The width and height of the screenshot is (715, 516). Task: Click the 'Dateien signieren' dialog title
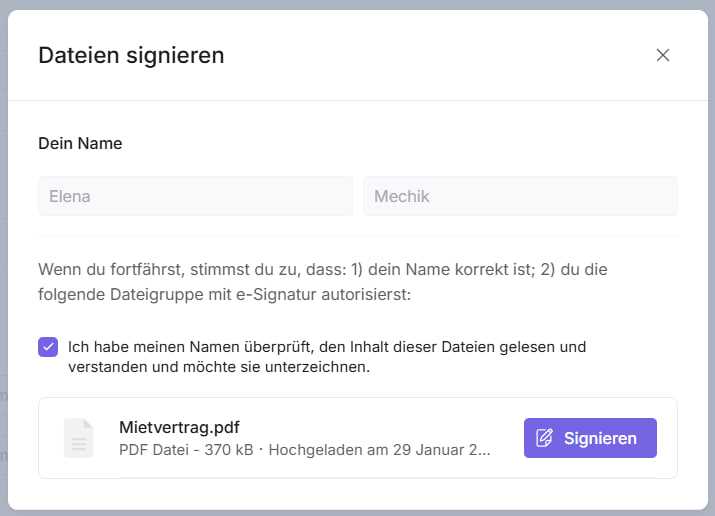tap(131, 55)
